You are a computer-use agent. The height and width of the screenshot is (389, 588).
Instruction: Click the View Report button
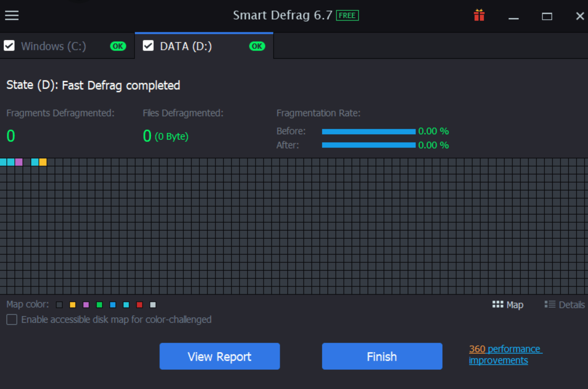[x=219, y=356]
